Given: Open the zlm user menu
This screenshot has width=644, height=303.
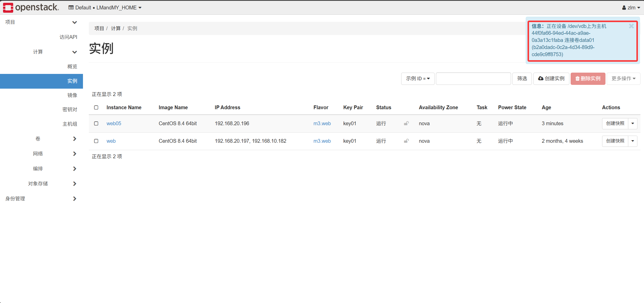Looking at the screenshot, I should tap(631, 8).
